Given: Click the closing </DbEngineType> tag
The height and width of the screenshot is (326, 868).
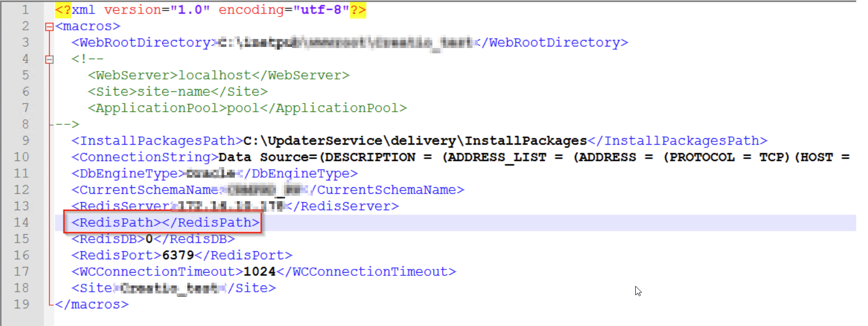Looking at the screenshot, I should pos(297,174).
